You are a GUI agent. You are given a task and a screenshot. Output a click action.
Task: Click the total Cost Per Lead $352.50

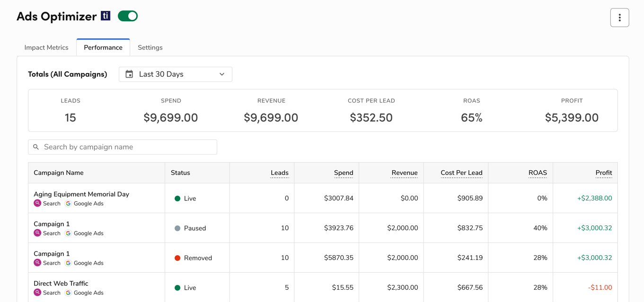371,118
